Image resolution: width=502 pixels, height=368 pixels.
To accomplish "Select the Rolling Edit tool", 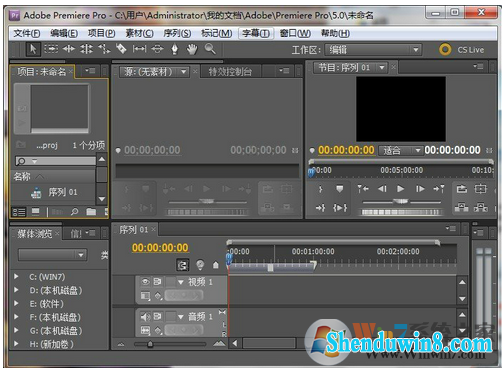I will pos(86,49).
